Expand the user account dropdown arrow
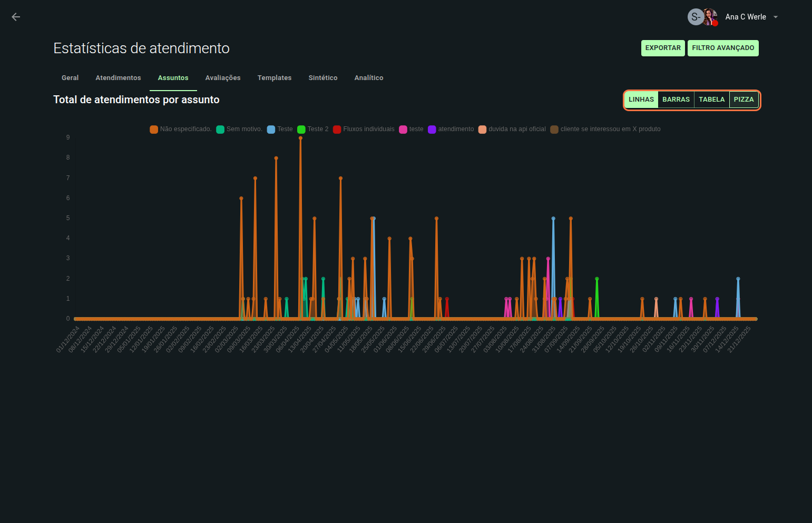 coord(776,17)
